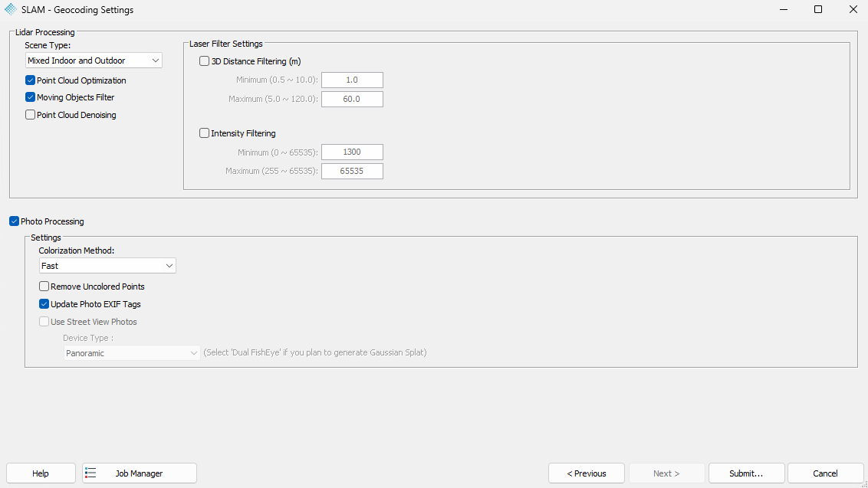The height and width of the screenshot is (488, 868).
Task: Maximize the Geocoding Settings window
Action: tap(818, 9)
